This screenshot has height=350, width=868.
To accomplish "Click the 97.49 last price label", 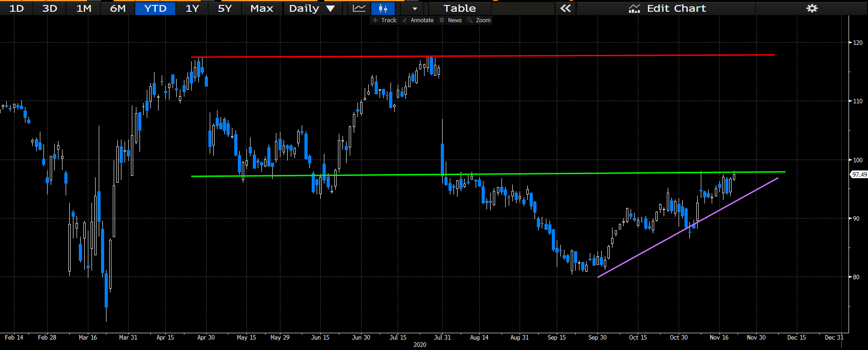I will click(x=859, y=175).
